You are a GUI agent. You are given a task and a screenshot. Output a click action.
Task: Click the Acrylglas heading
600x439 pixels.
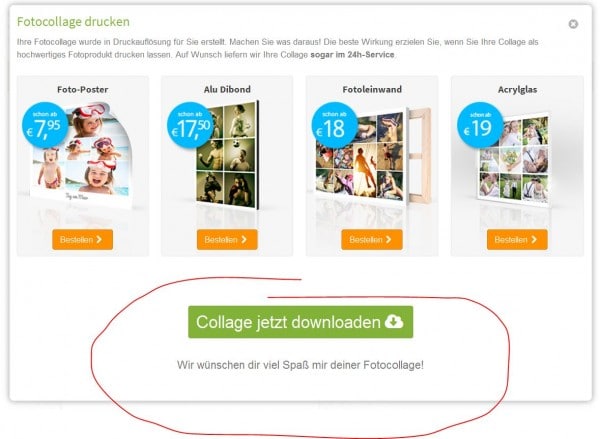click(517, 90)
